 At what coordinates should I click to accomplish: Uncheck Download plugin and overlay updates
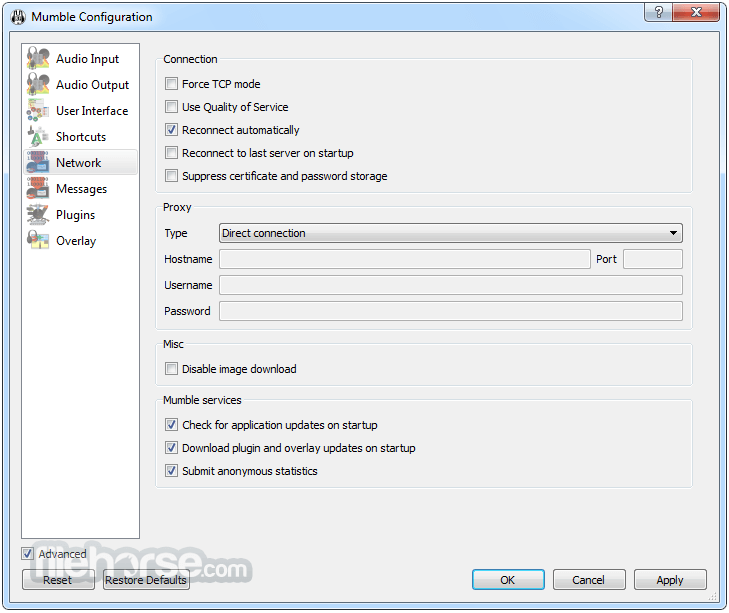(171, 448)
